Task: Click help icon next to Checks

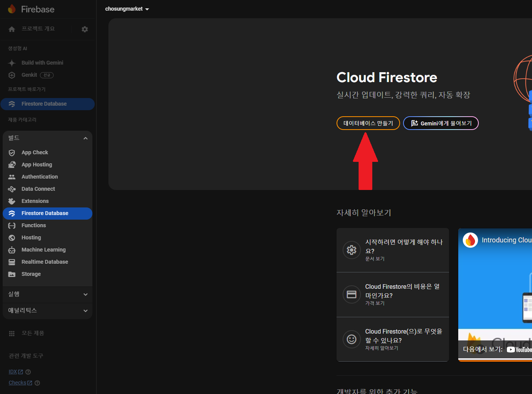Action: [37, 383]
